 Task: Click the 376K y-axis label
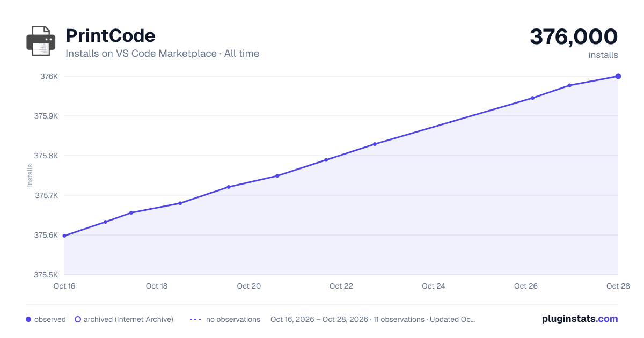pos(49,76)
